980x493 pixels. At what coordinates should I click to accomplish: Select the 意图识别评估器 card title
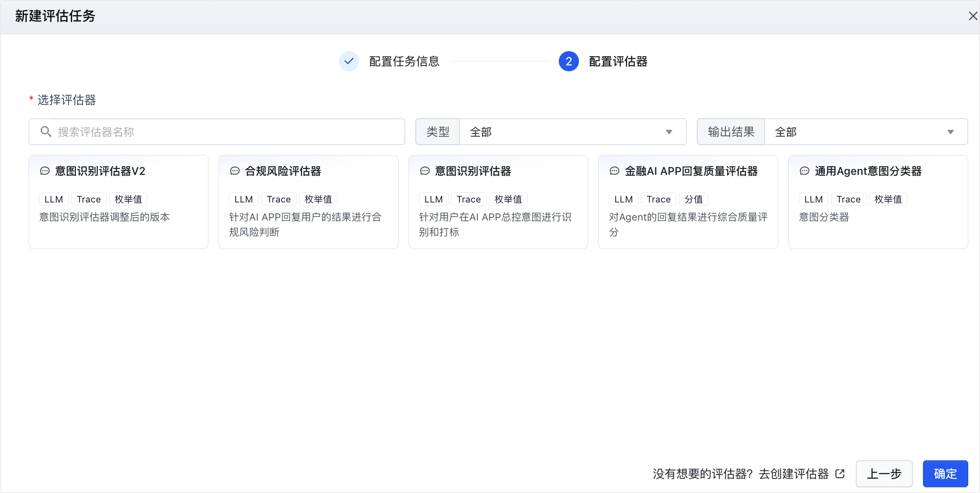click(473, 171)
